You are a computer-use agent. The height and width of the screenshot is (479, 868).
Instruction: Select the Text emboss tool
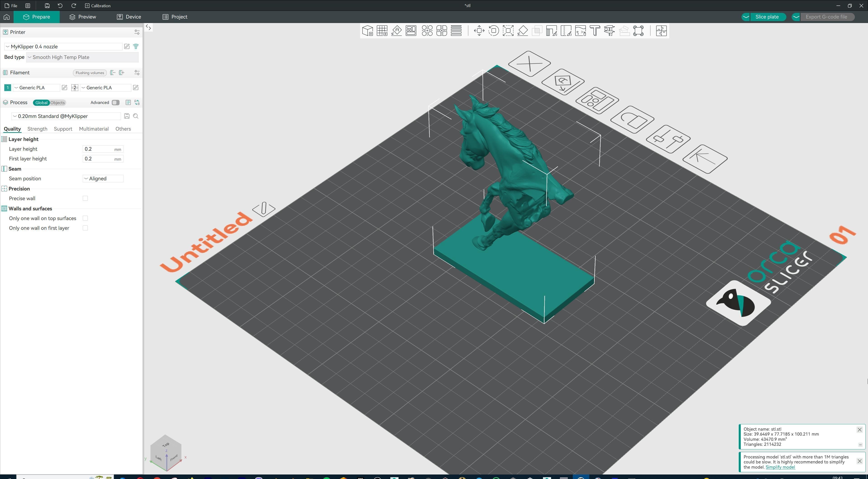595,31
